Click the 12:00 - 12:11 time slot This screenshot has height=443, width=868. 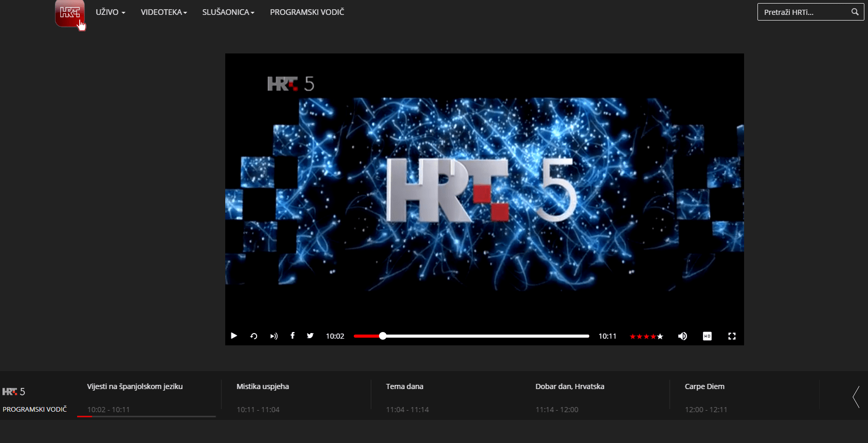click(706, 410)
